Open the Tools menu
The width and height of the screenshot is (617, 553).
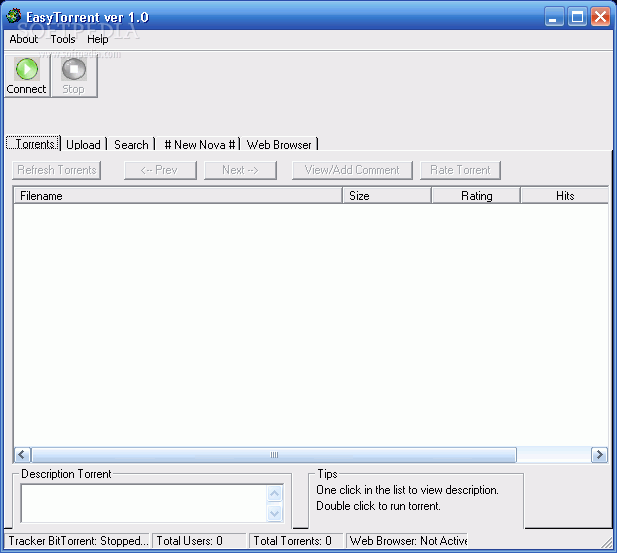(63, 39)
